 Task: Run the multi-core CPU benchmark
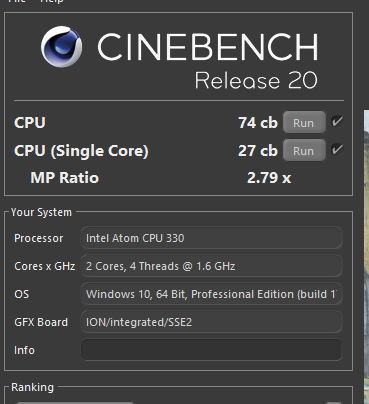pos(304,123)
